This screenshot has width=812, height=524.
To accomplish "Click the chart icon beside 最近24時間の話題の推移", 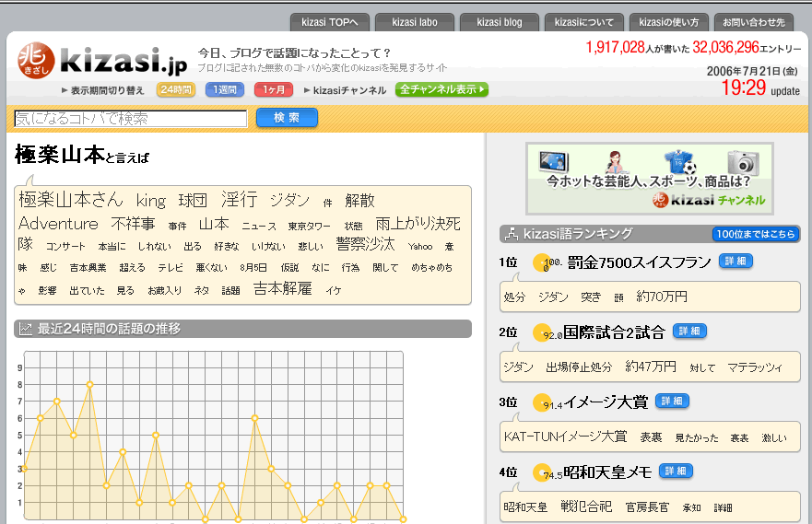I will pos(26,329).
